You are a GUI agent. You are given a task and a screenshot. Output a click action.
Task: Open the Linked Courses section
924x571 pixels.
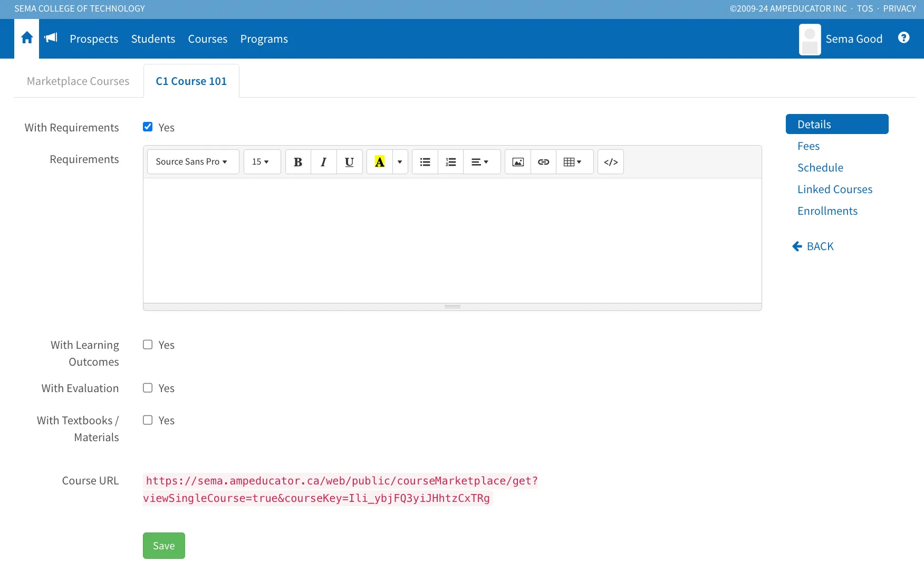(835, 189)
